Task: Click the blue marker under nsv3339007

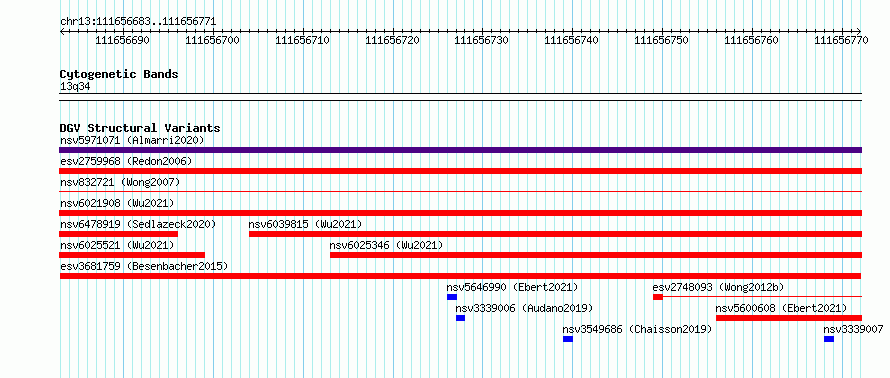Action: pyautogui.click(x=829, y=339)
